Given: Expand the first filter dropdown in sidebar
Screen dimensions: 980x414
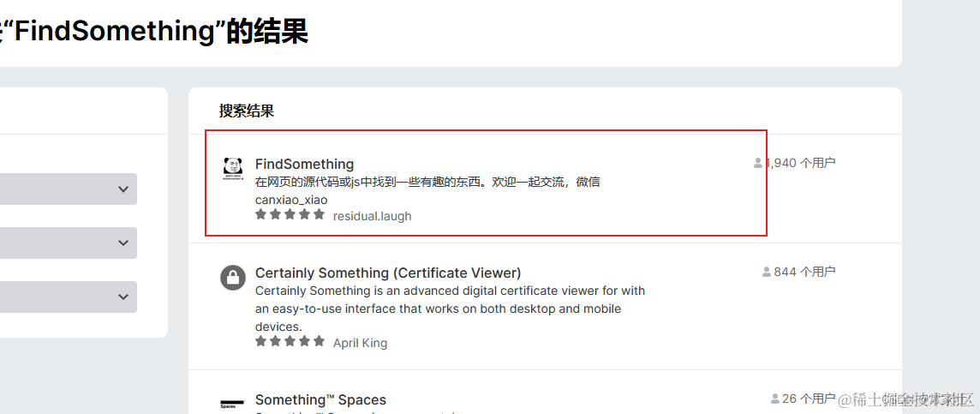Looking at the screenshot, I should (x=69, y=189).
